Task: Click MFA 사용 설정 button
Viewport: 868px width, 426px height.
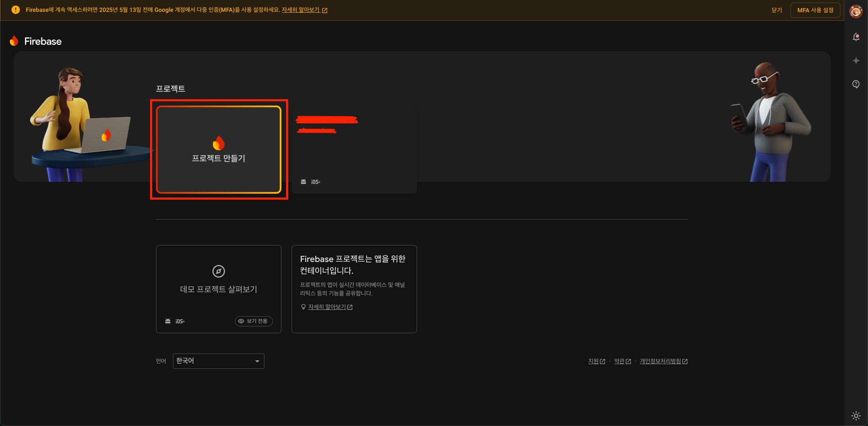Action: tap(815, 10)
